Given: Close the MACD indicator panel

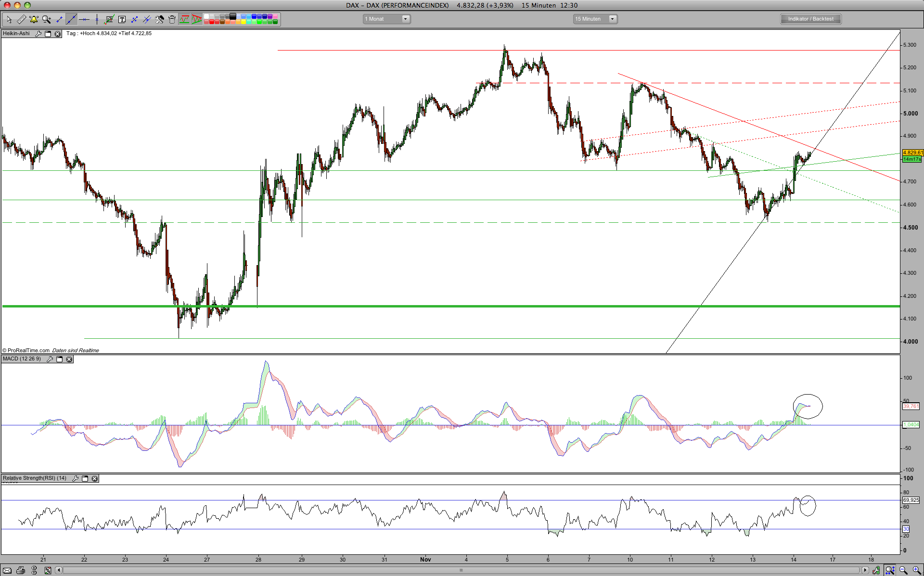Looking at the screenshot, I should pos(69,359).
